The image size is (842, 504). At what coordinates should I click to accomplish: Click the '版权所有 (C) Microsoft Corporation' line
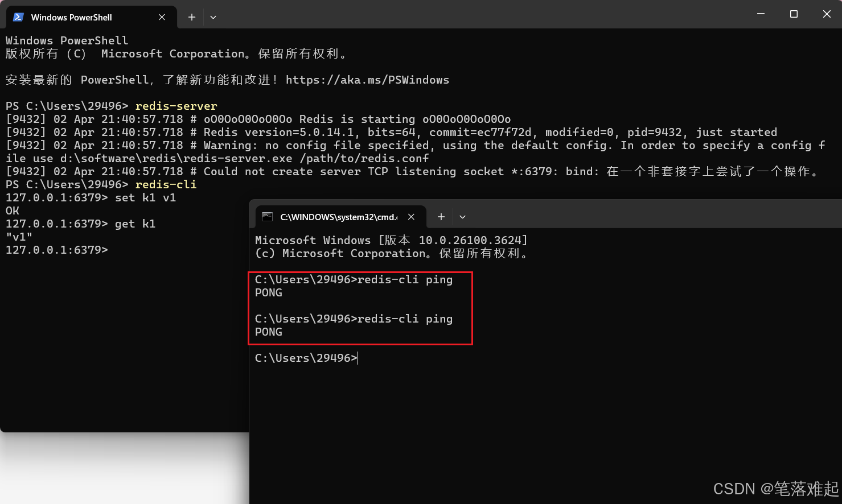(176, 53)
